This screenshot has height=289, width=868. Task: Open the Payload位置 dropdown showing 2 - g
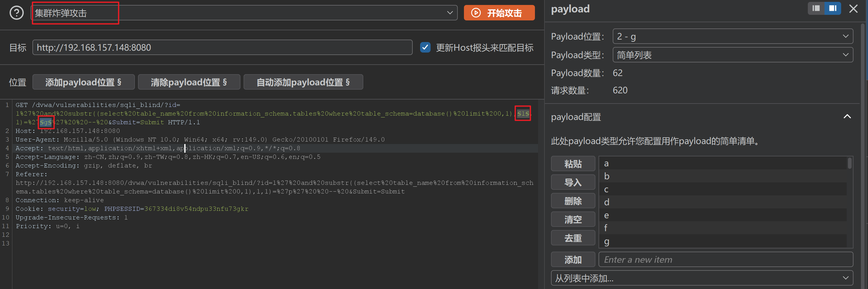pos(733,36)
